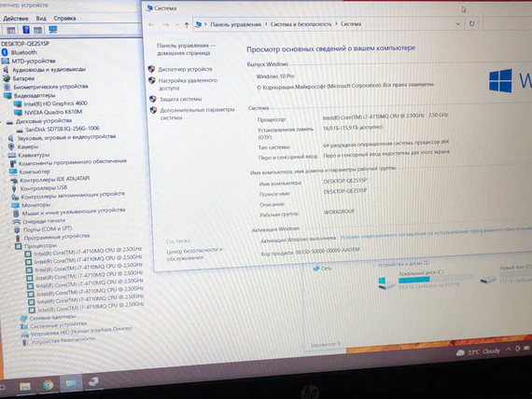
Task: Select the Компьютер category row
Action: click(35, 172)
